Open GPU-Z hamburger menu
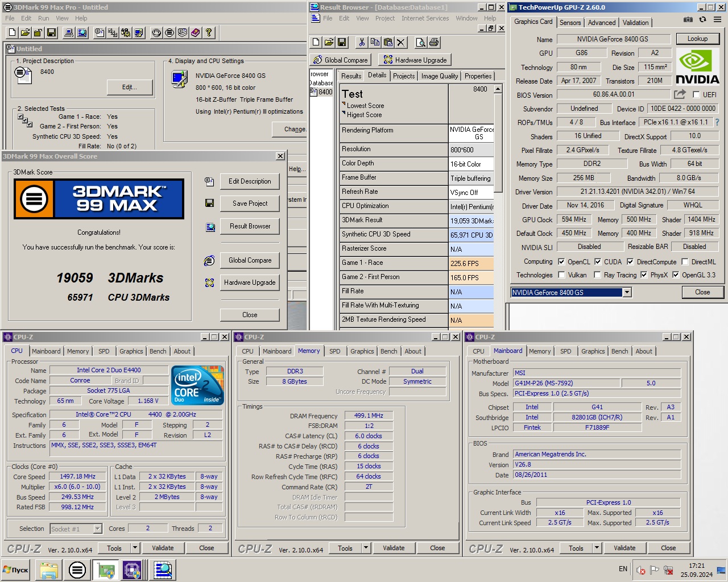Viewport: 728px width, 582px height. [x=717, y=20]
